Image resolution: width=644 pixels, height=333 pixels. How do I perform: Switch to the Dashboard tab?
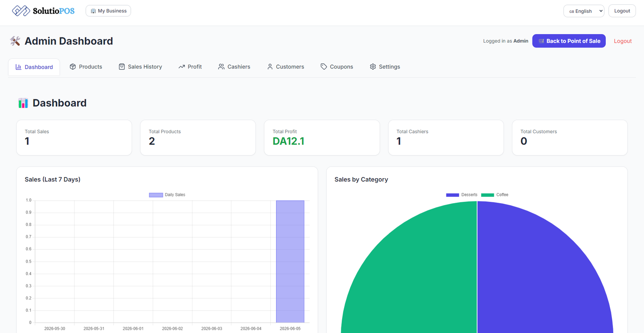(x=34, y=67)
